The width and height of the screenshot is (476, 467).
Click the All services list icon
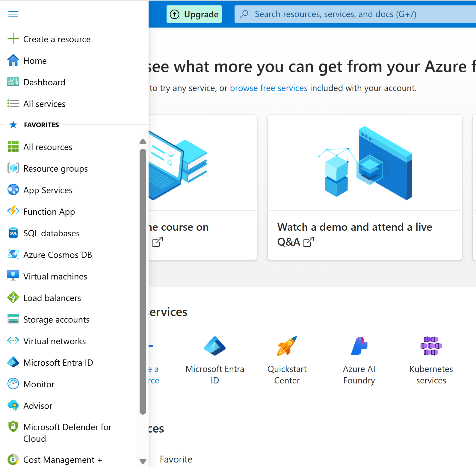pos(13,103)
